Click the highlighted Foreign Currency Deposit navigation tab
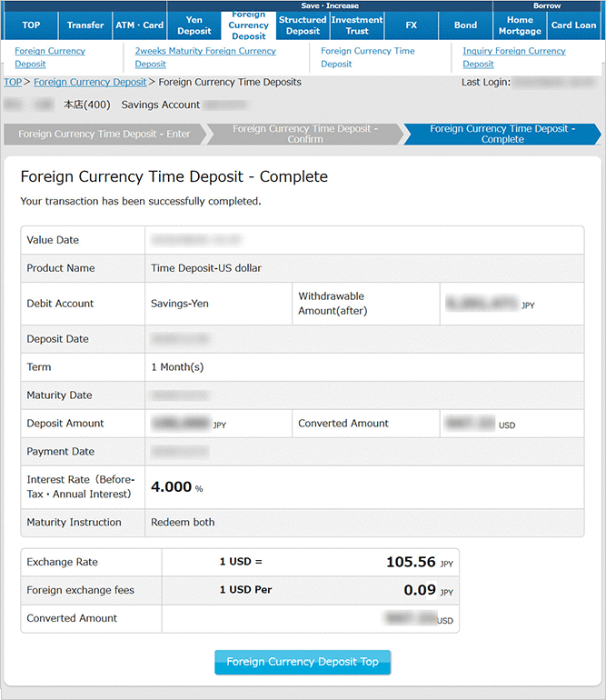 click(248, 25)
